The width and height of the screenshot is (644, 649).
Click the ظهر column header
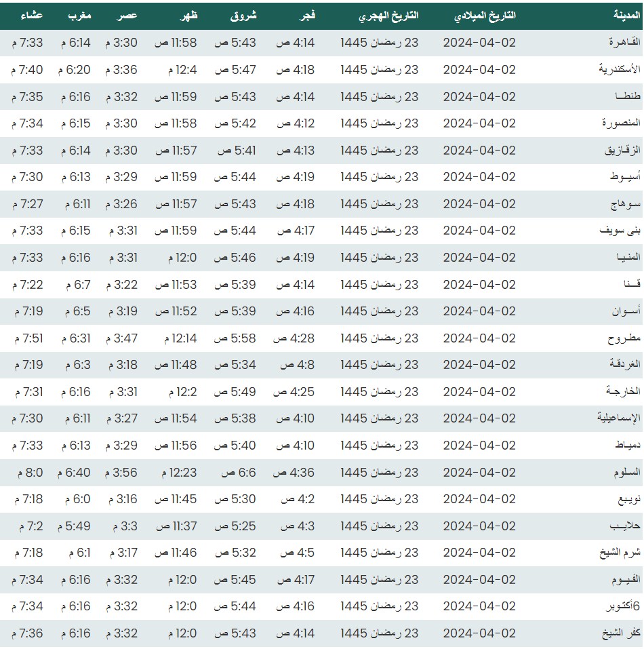click(x=188, y=16)
